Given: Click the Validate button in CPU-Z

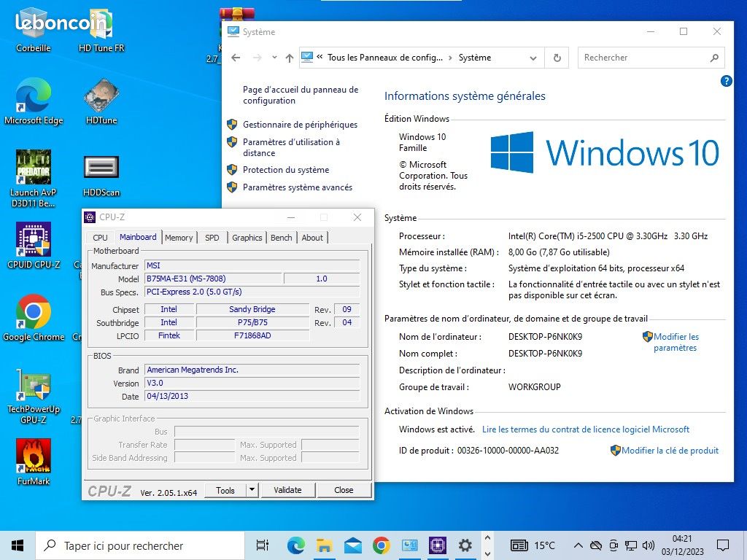Looking at the screenshot, I should point(287,490).
